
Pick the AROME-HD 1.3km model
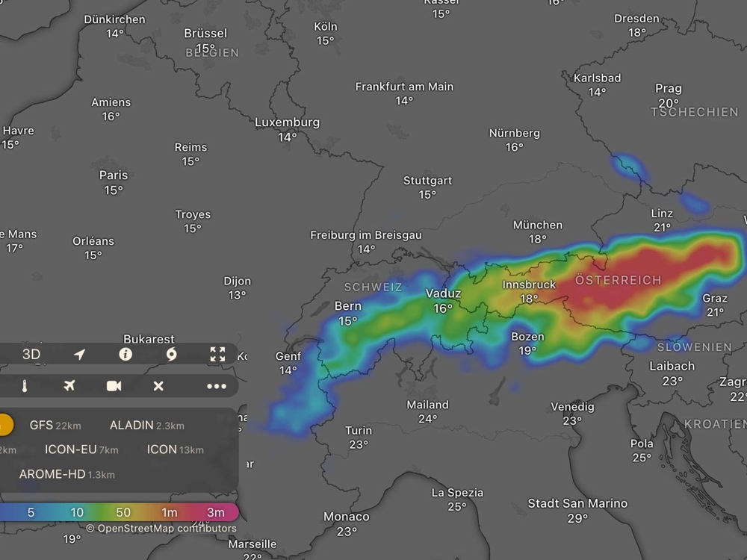pos(66,474)
